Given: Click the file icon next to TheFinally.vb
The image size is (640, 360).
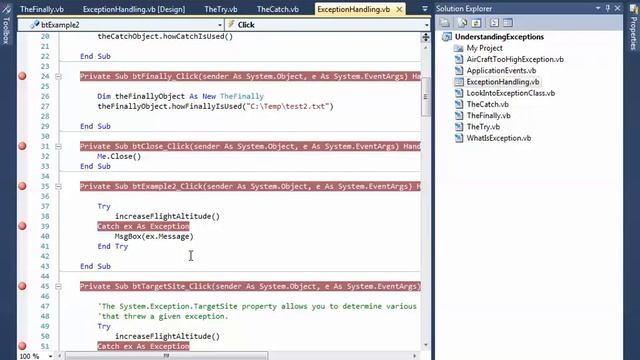Looking at the screenshot, I should (459, 116).
